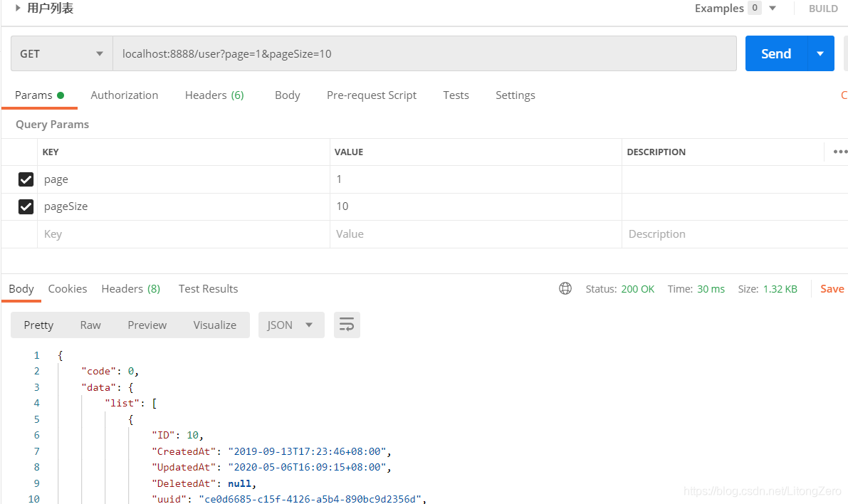The height and width of the screenshot is (504, 848).
Task: Click the CreatedAt timestamp value
Action: [307, 451]
